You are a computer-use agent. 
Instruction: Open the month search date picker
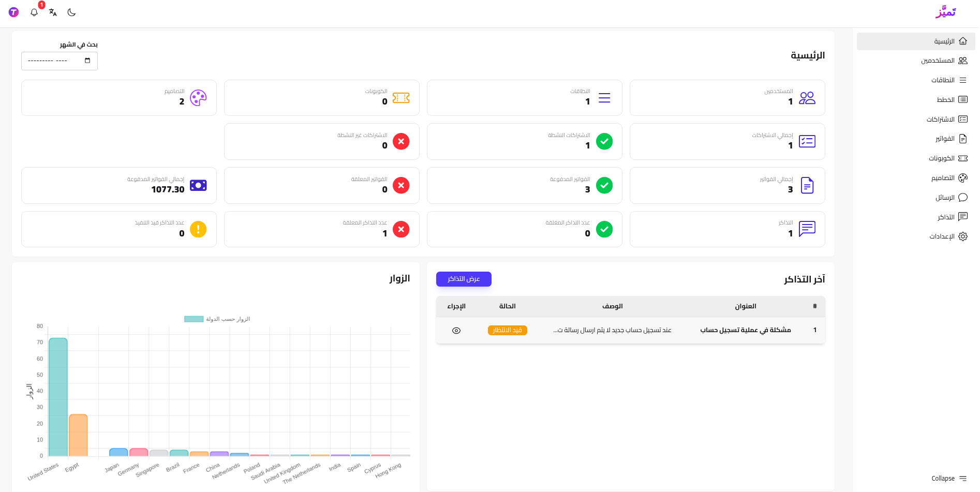click(x=87, y=61)
